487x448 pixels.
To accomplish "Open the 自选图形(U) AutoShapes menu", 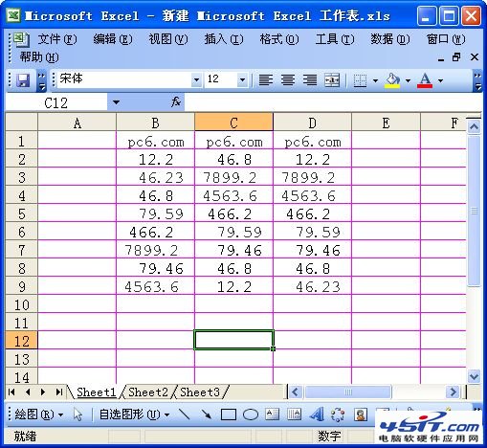I will (134, 414).
